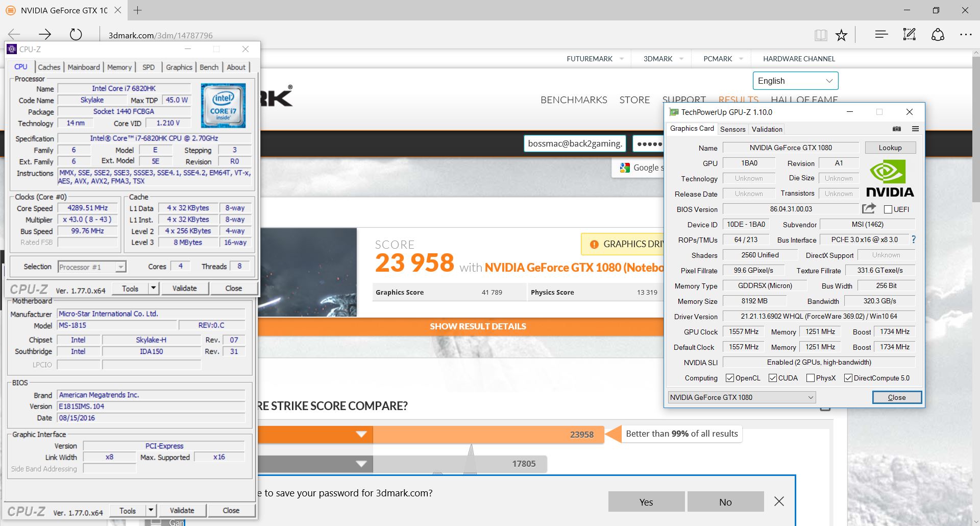Expand the 23958 score bar arrow
This screenshot has height=526, width=980.
[361, 434]
